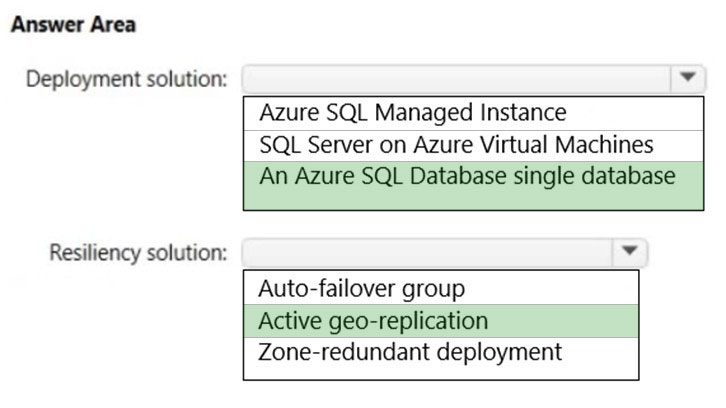Select Azure SQL Managed Instance option
Viewport: 726px width, 408px height.
coord(473,113)
